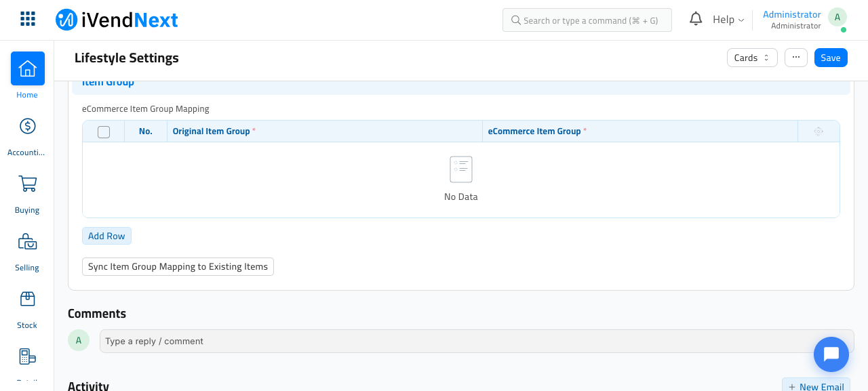Viewport: 868px width, 391px height.
Task: Open the three-dots more actions menu
Action: (796, 58)
